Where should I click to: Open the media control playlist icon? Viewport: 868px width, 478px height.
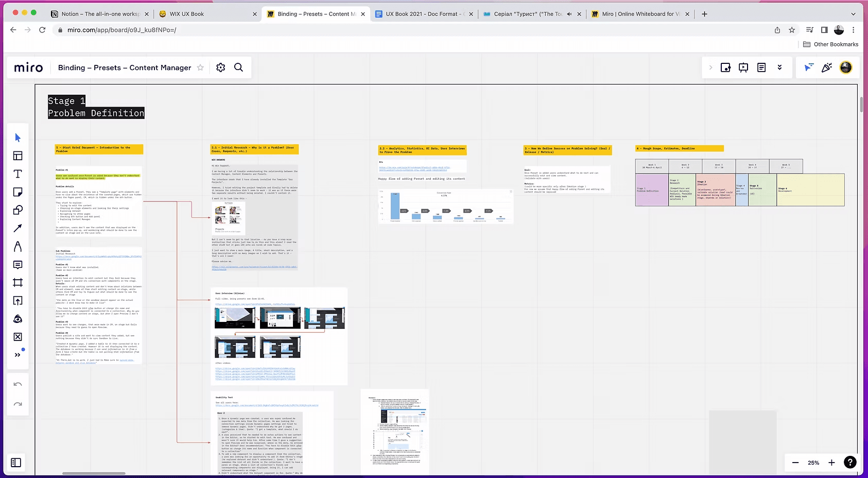click(810, 30)
